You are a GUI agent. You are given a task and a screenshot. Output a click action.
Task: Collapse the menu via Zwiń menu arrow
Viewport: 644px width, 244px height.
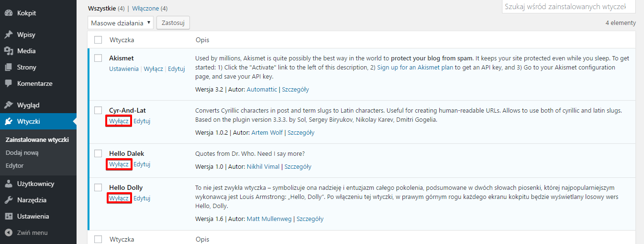coord(8,233)
